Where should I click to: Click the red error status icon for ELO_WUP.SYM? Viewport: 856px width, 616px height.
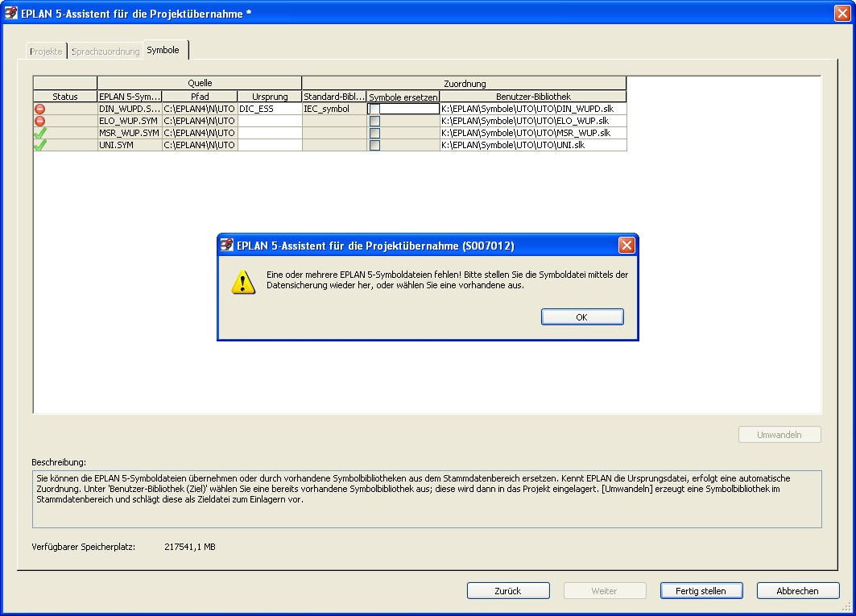(39, 121)
